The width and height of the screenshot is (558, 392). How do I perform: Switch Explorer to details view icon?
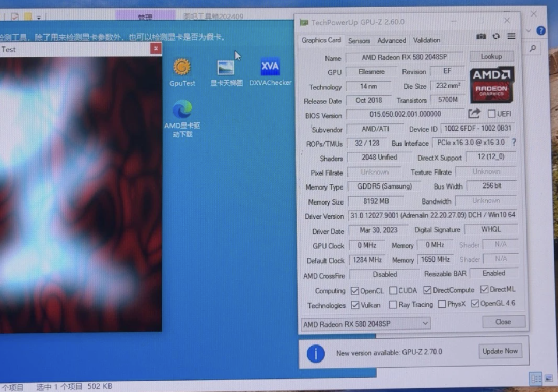coord(536,379)
